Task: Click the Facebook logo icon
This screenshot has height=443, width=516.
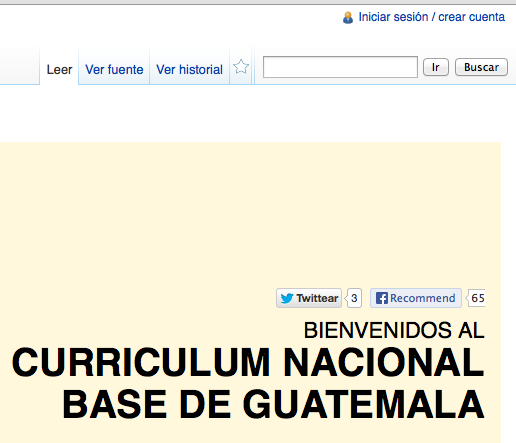Action: tap(382, 298)
